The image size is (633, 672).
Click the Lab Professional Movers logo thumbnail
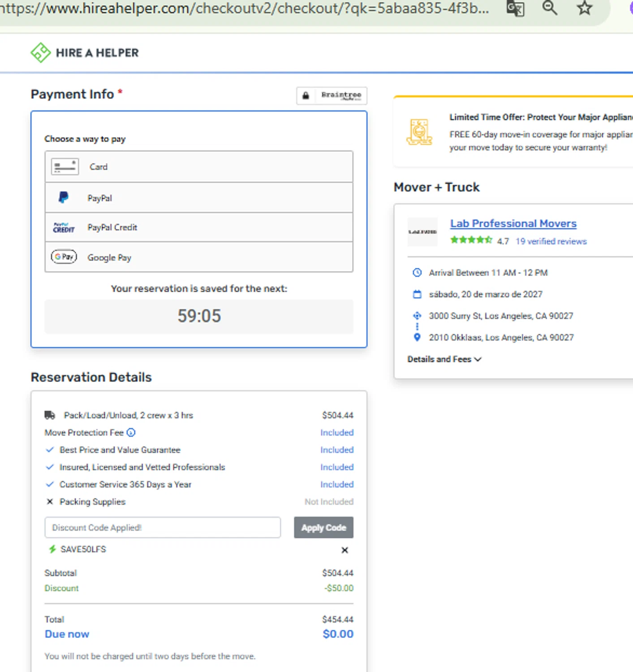pyautogui.click(x=422, y=232)
